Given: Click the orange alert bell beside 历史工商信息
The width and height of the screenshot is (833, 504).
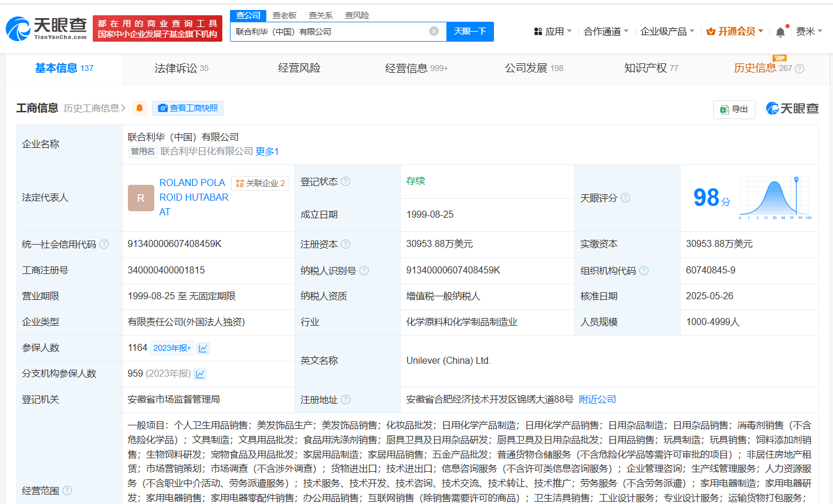Looking at the screenshot, I should point(139,108).
